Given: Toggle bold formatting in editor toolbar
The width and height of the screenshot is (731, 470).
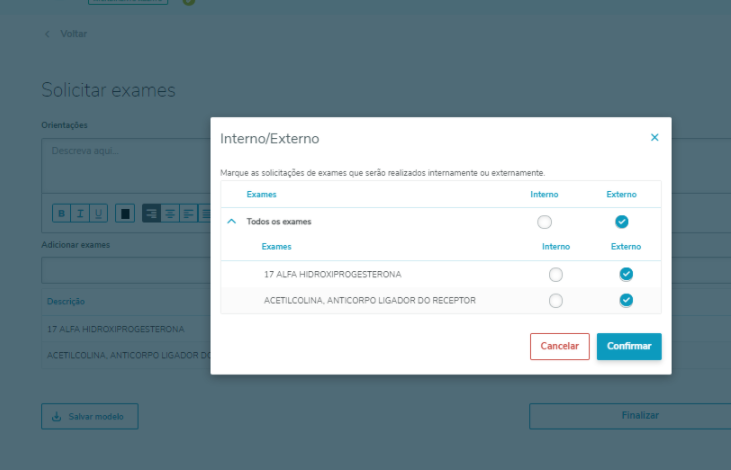Looking at the screenshot, I should (x=62, y=214).
